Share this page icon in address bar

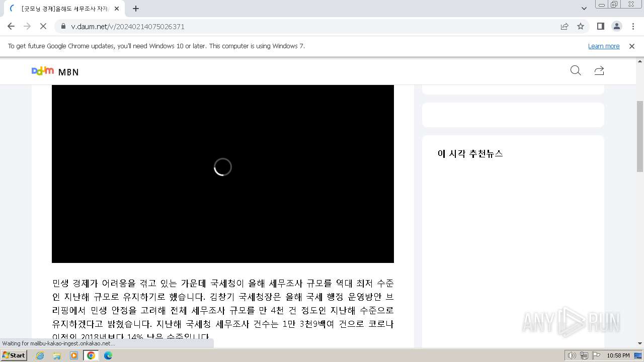pos(565,26)
